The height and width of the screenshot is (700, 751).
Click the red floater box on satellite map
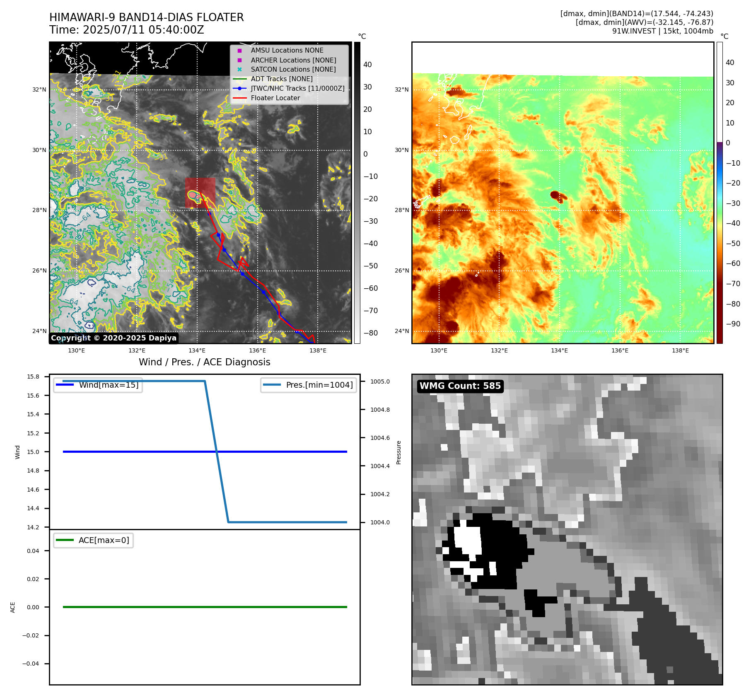click(x=200, y=193)
